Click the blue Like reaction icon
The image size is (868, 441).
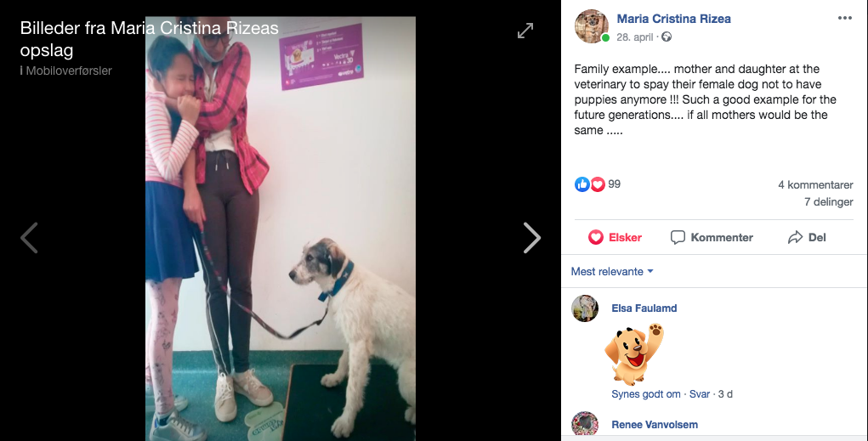tap(582, 184)
